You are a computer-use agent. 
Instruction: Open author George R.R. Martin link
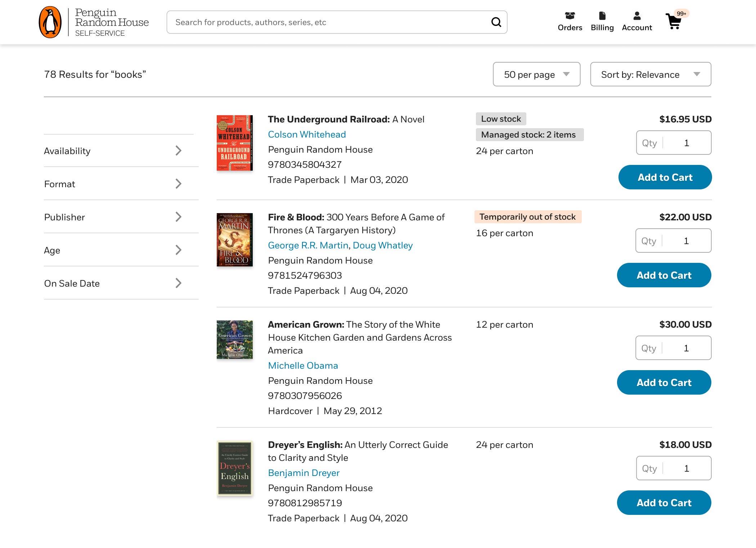point(308,245)
